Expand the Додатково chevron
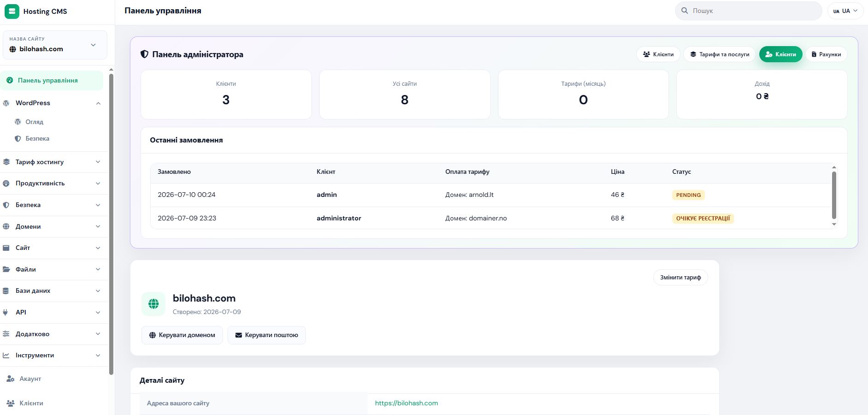The width and height of the screenshot is (868, 415). click(x=98, y=334)
